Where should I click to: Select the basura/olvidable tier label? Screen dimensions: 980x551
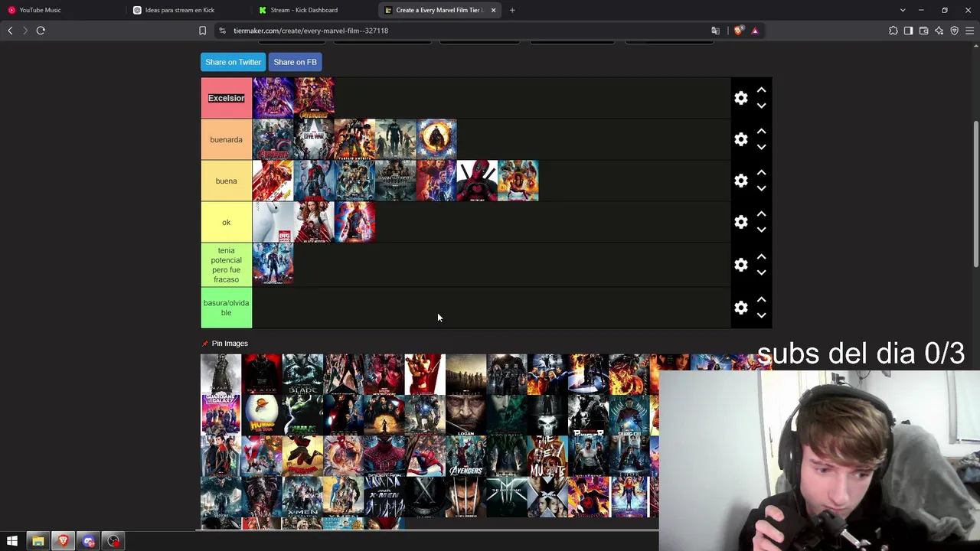pos(226,308)
